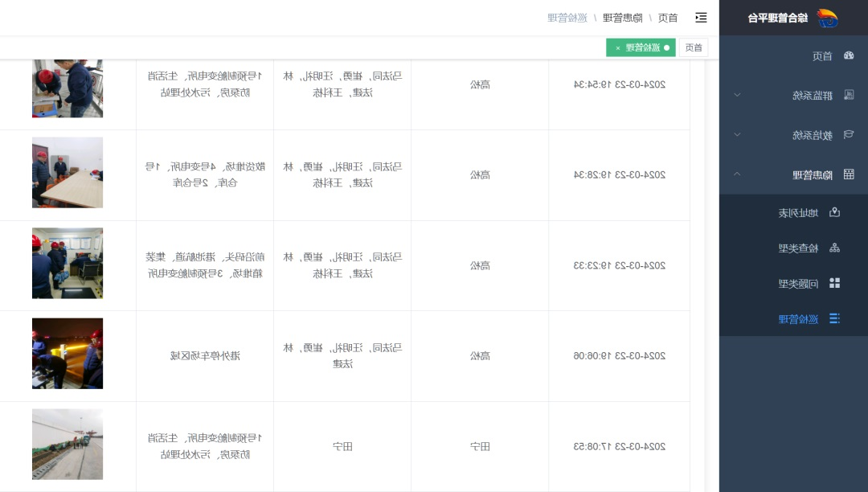The height and width of the screenshot is (492, 868).
Task: Open the photo for 港外停车场区域 record
Action: click(68, 354)
